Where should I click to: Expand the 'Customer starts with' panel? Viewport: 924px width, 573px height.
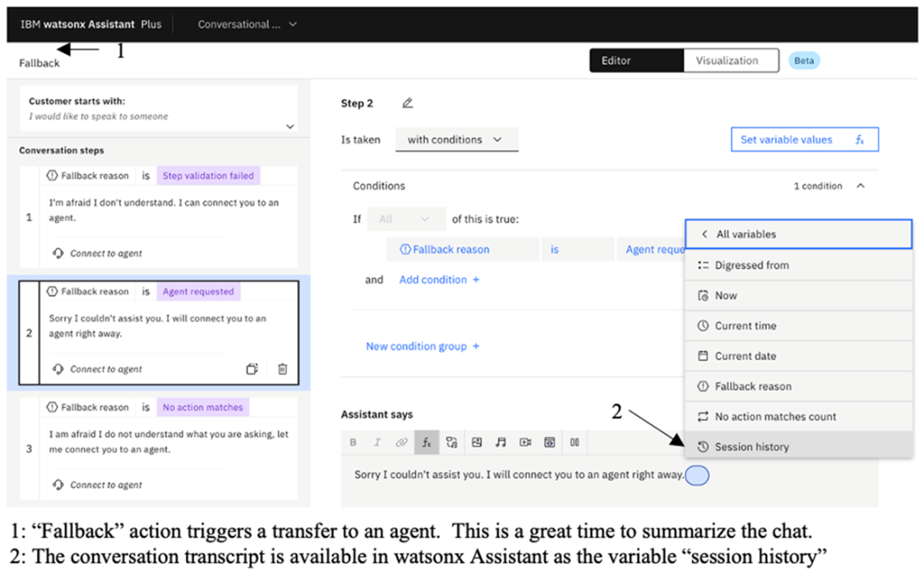click(x=290, y=127)
